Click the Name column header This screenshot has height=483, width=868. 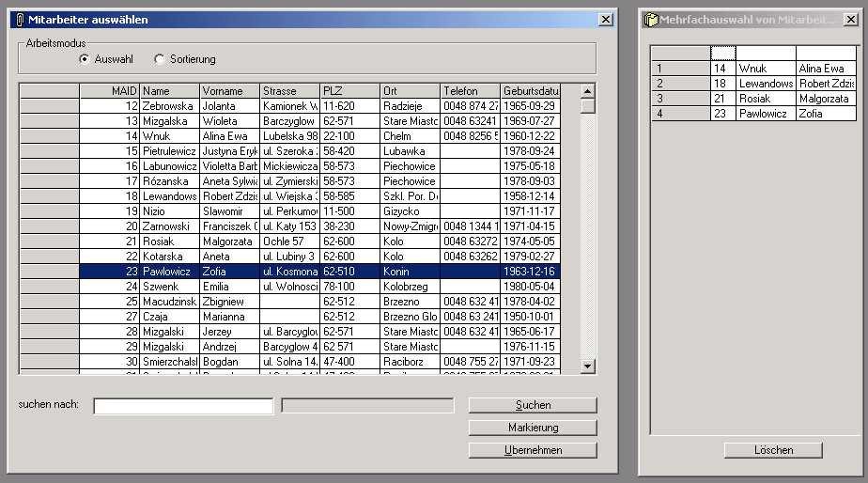point(170,91)
